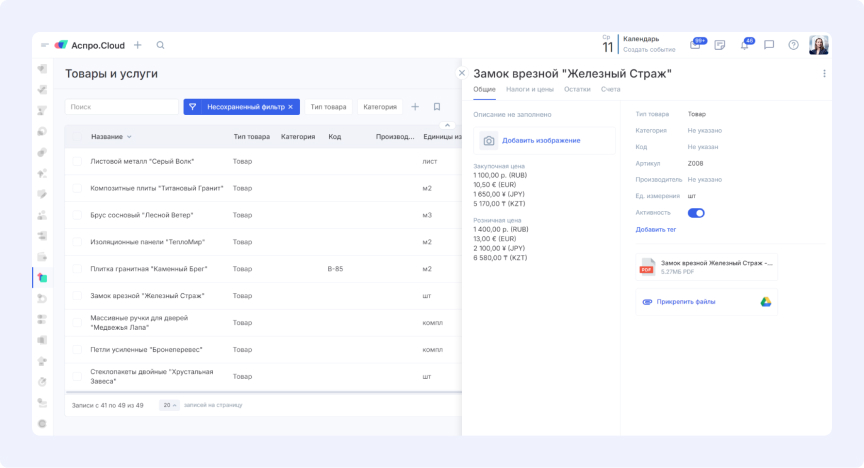Image resolution: width=864 pixels, height=468 pixels.
Task: Open the records per page dropdown
Action: click(x=169, y=405)
